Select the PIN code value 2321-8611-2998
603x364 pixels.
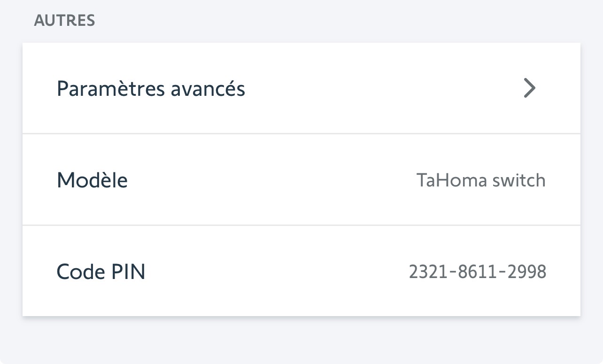(478, 272)
